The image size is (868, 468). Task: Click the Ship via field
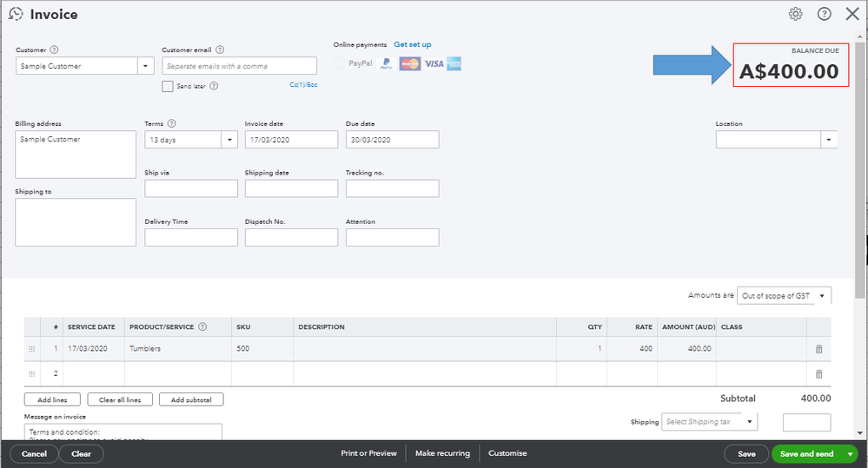191,188
